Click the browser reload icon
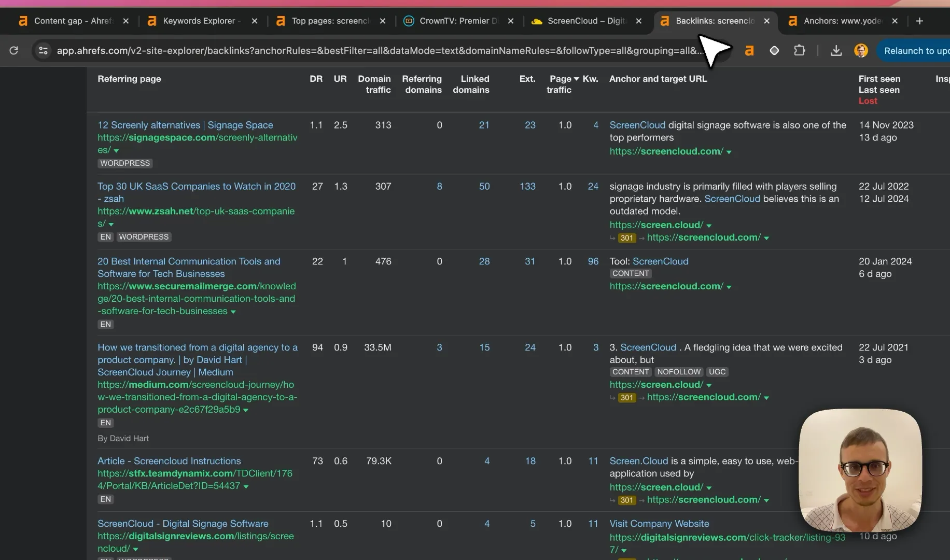The height and width of the screenshot is (560, 950). click(x=14, y=50)
